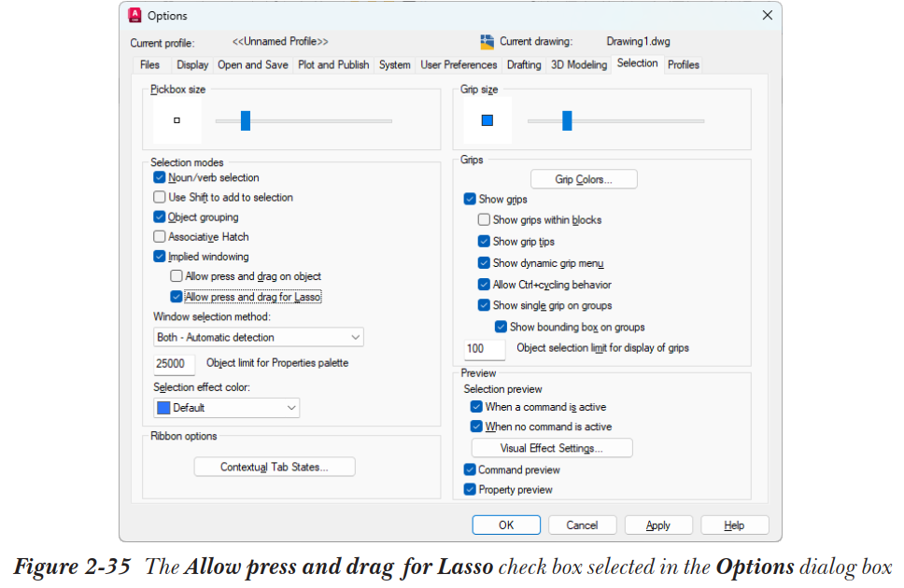Uncheck Allow press and drag for Lasso
Image resolution: width=904 pixels, height=588 pixels.
pyautogui.click(x=177, y=296)
